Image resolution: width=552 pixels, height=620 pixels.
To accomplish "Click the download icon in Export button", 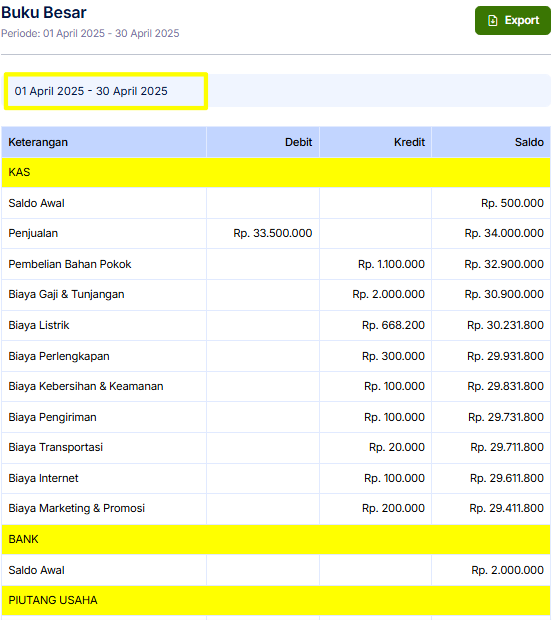I will [x=493, y=20].
